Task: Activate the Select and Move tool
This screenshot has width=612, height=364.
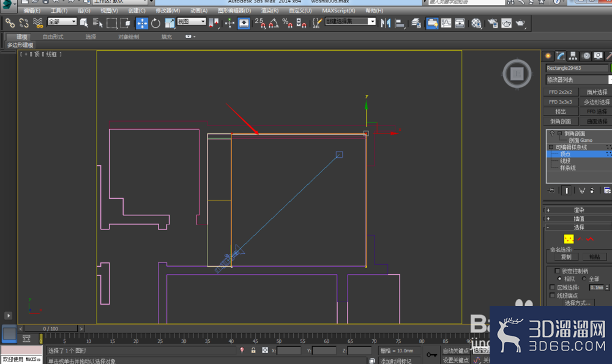Action: (142, 23)
